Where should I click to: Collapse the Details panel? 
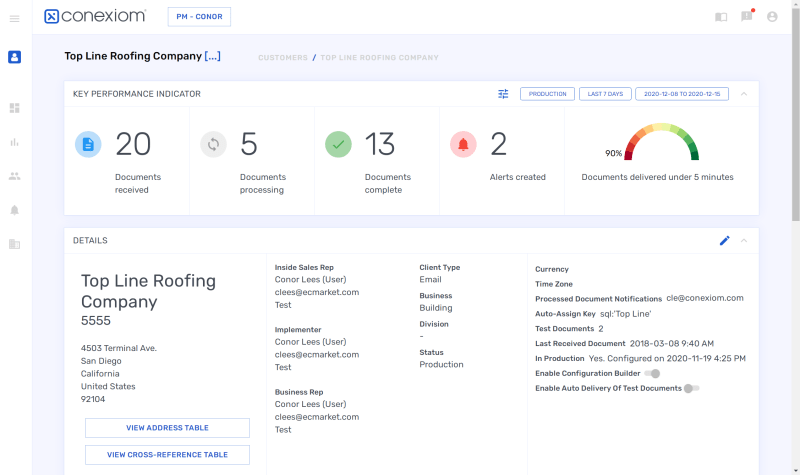tap(744, 240)
